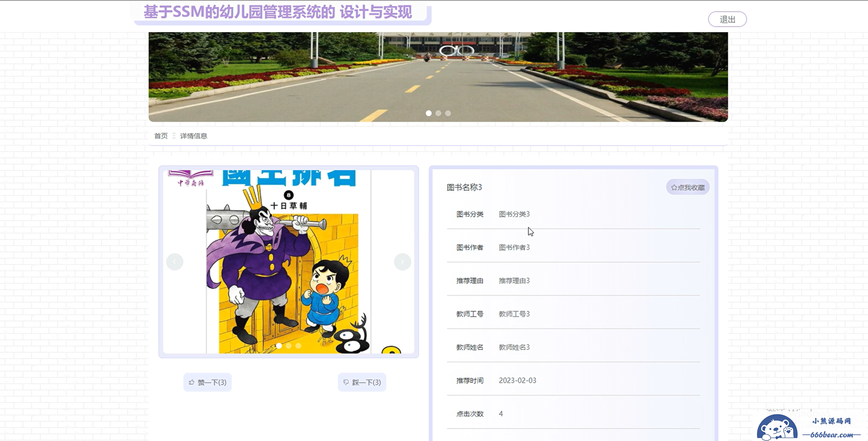868x441 pixels.
Task: Select the first banner carousel dot
Action: (x=429, y=113)
